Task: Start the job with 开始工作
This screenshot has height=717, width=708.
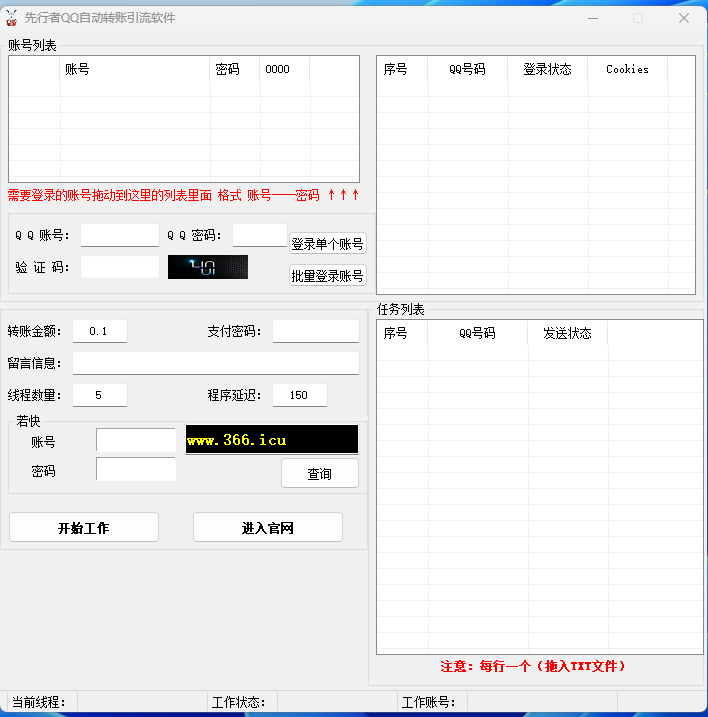Action: coord(84,528)
